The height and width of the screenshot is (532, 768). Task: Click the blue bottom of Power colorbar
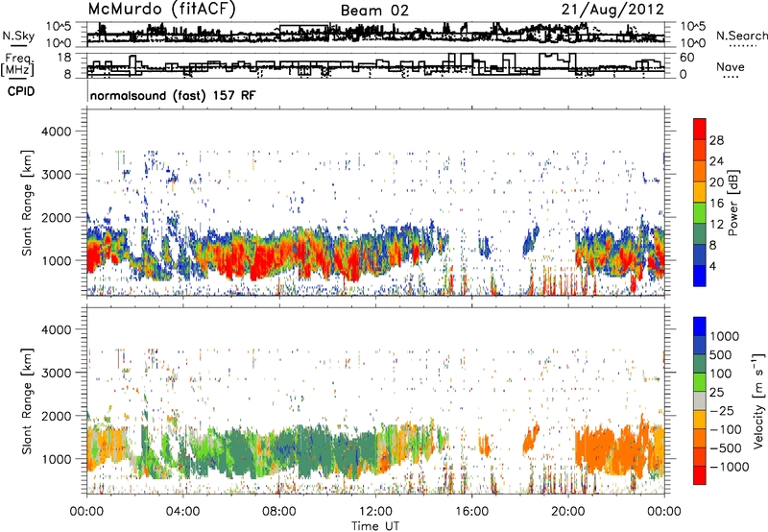(x=700, y=277)
